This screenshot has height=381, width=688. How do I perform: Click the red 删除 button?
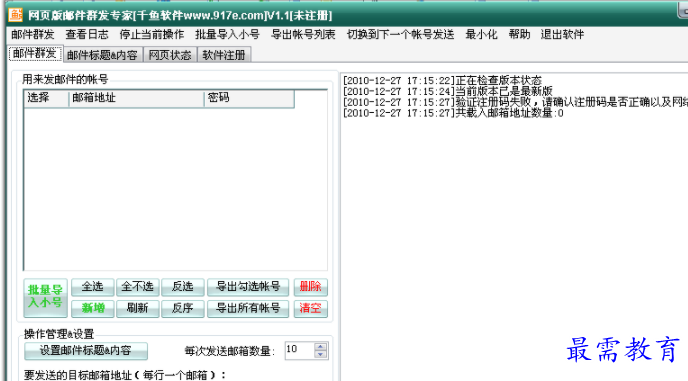tap(311, 287)
